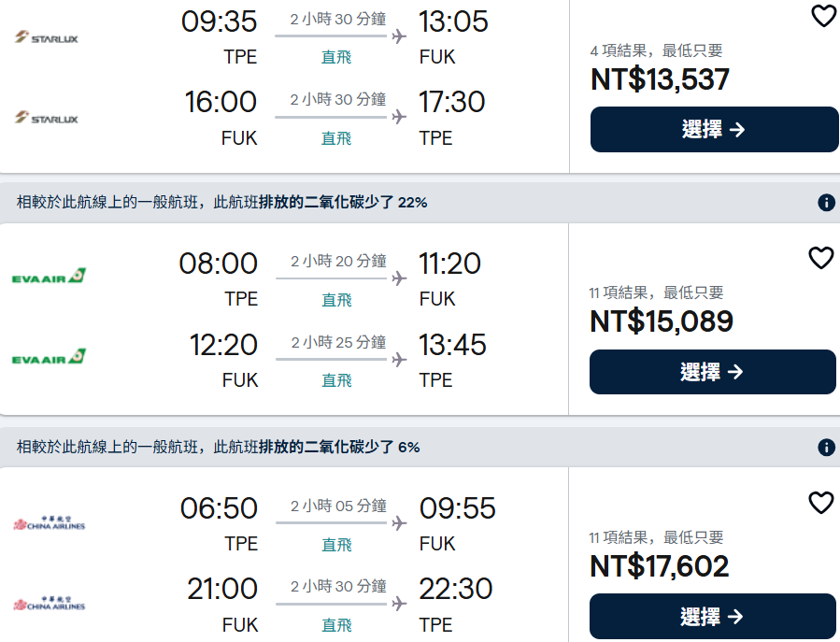Click EVA Air logo on the 12:20 return flight
Image resolution: width=840 pixels, height=642 pixels.
49,357
